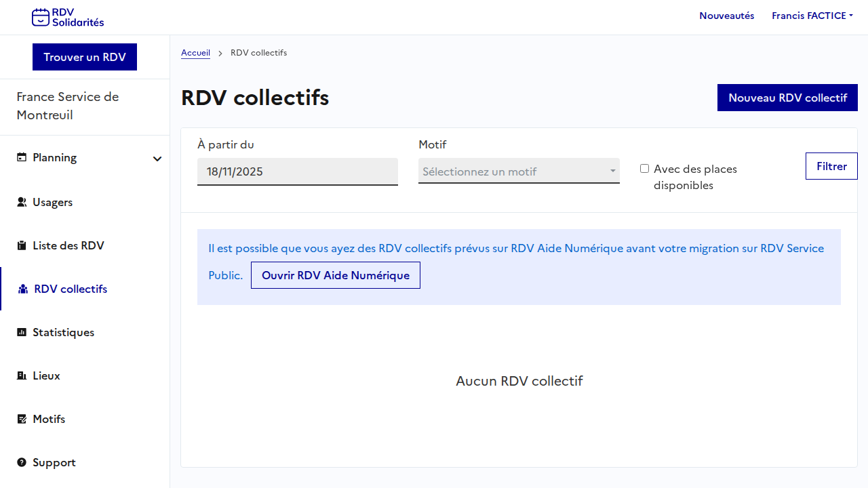Click the Lieux building icon
868x488 pixels.
click(22, 375)
